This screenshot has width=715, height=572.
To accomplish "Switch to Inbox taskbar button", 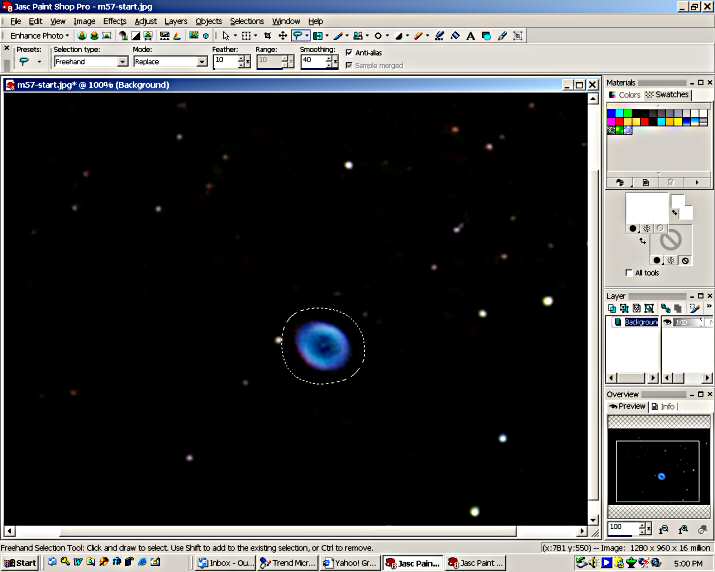I will [225, 563].
